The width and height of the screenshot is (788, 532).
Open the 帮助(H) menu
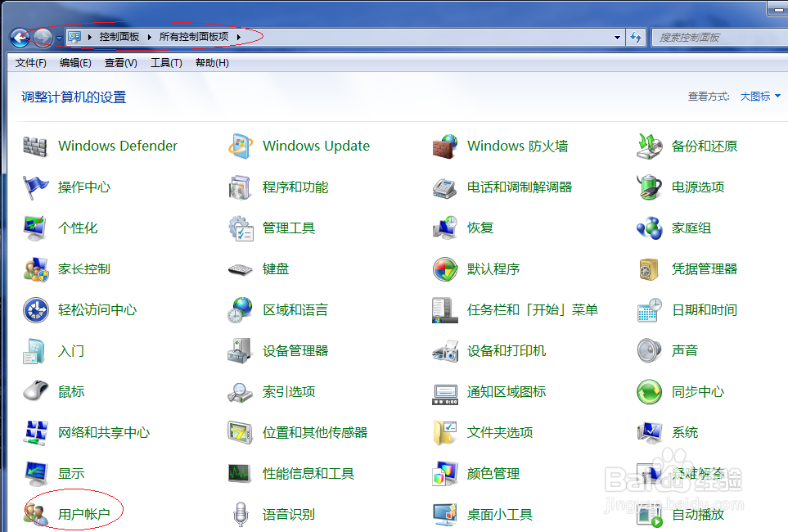pos(212,63)
